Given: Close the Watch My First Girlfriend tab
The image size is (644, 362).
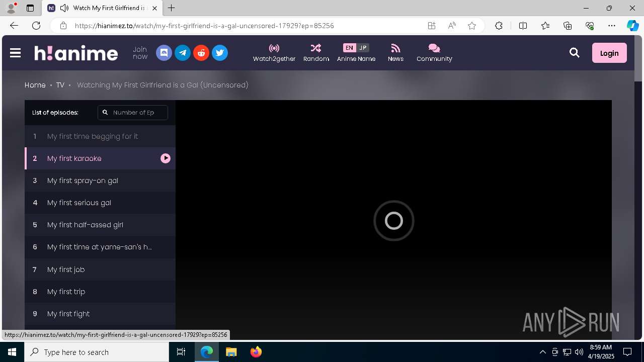Looking at the screenshot, I should [x=154, y=8].
